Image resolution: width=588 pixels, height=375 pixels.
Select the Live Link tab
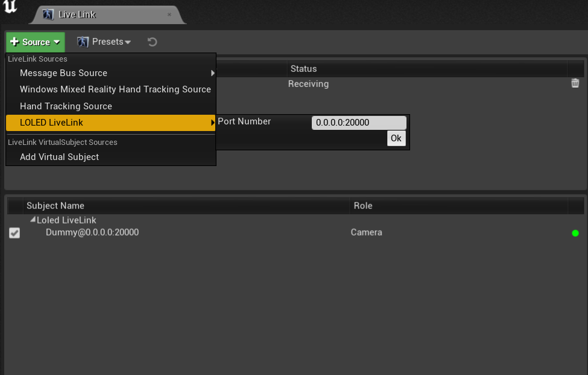coord(107,14)
